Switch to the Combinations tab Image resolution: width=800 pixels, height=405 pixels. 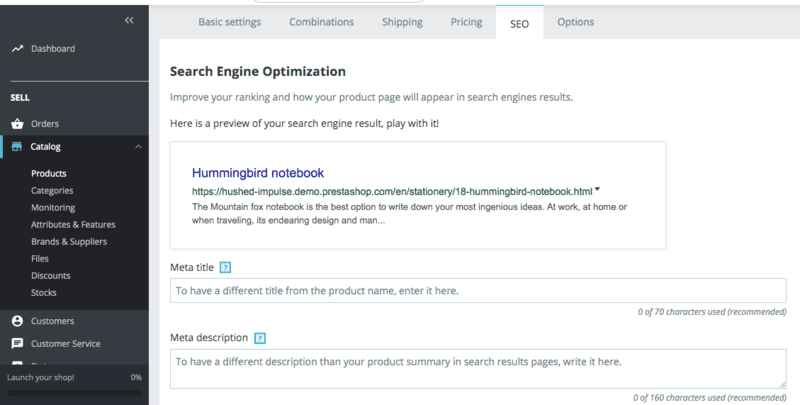click(321, 22)
